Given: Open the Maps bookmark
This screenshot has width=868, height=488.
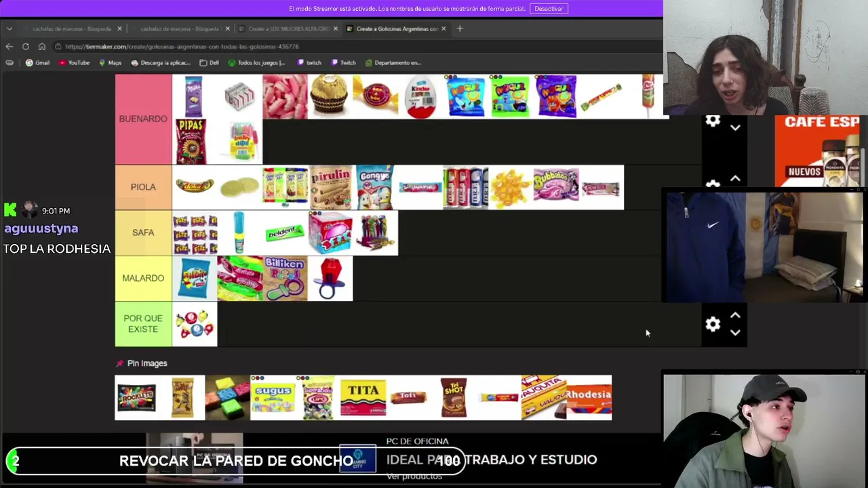Looking at the screenshot, I should coord(110,62).
